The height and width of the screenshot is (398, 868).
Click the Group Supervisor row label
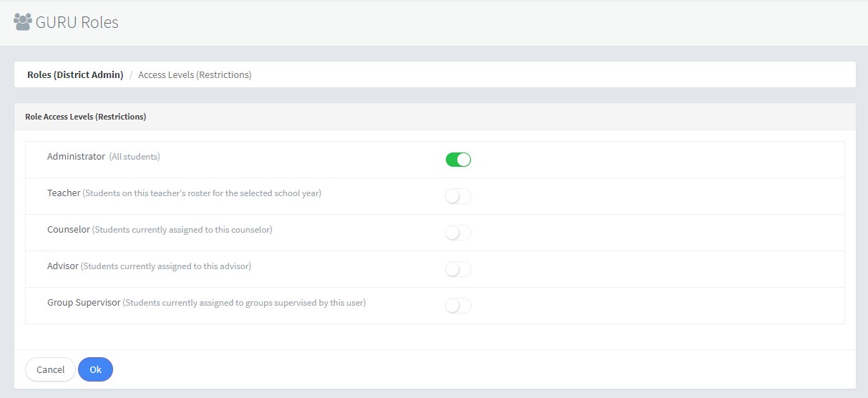point(84,303)
